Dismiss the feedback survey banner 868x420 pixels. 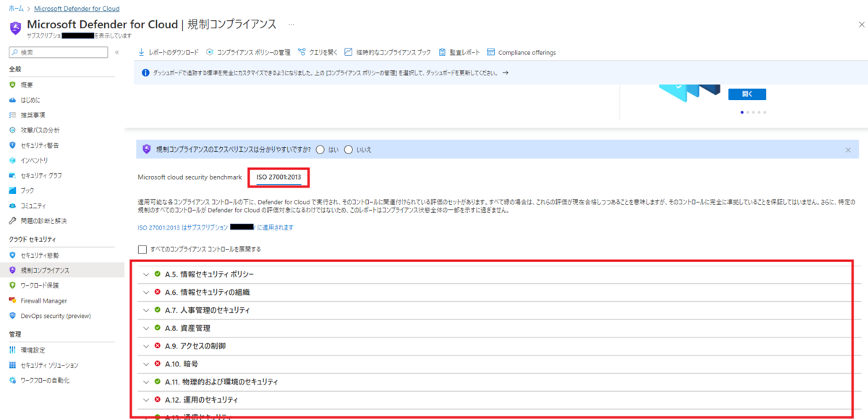[x=848, y=150]
